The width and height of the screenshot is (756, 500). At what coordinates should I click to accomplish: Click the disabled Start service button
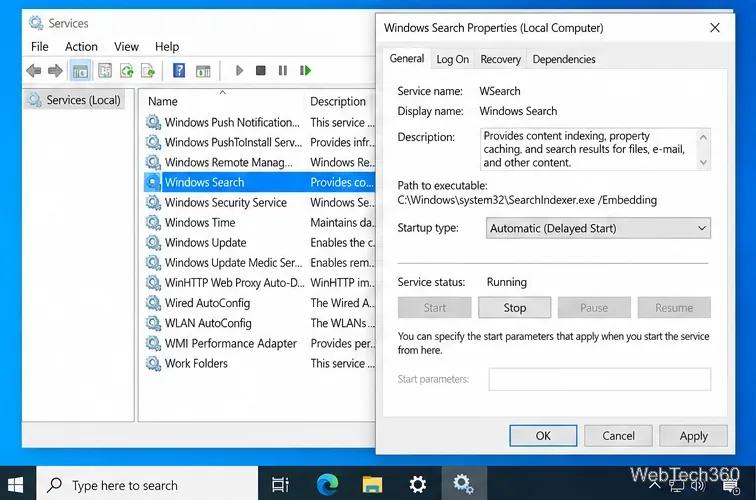(x=434, y=308)
